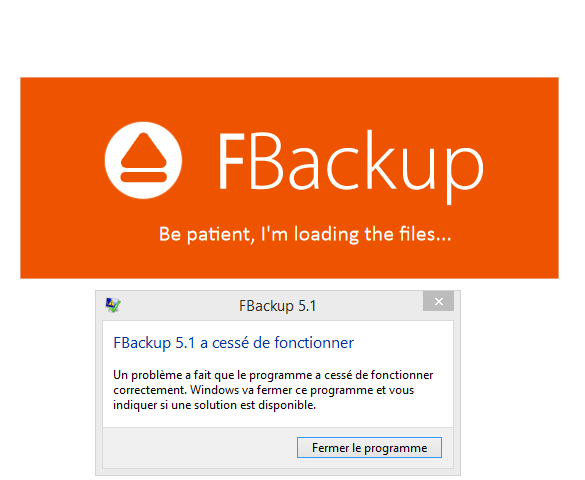The width and height of the screenshot is (585, 480).
Task: Close the FBackup 5.1 error dialog
Action: click(x=438, y=301)
